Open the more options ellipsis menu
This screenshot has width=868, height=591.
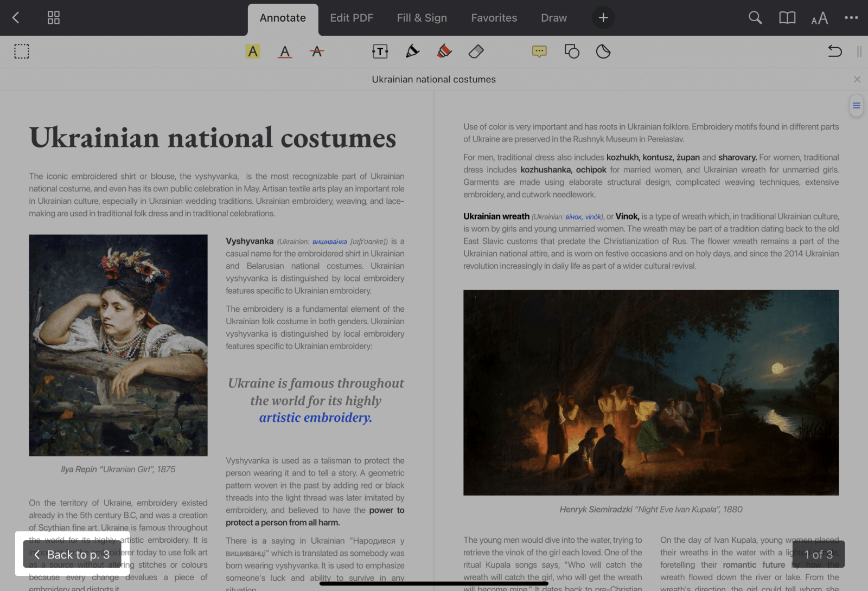pyautogui.click(x=851, y=18)
